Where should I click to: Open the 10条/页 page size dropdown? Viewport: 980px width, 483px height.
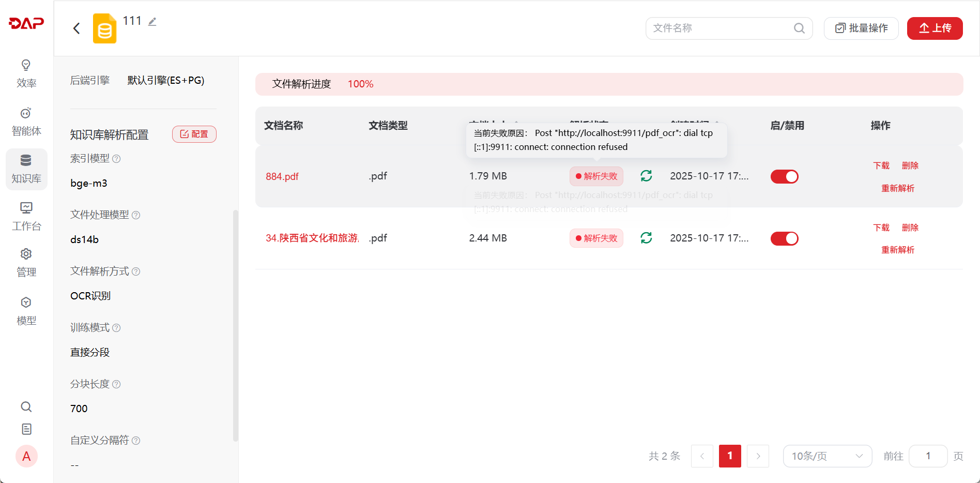[828, 456]
